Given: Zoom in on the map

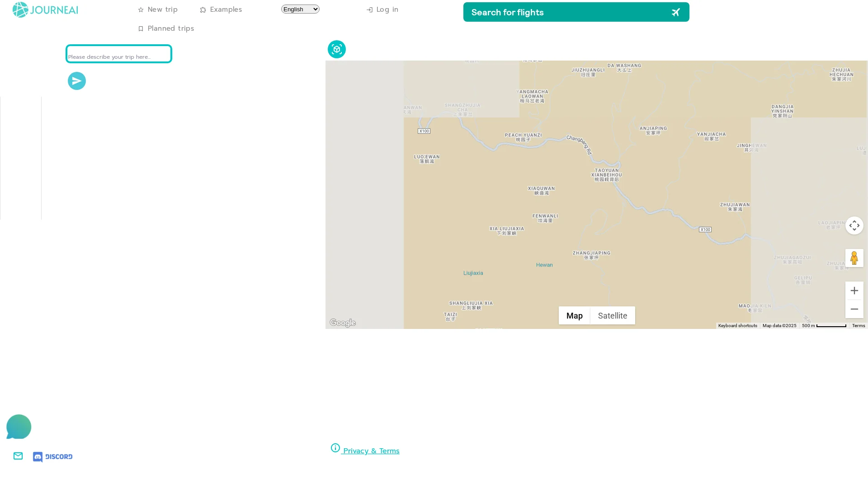Looking at the screenshot, I should pos(854,291).
